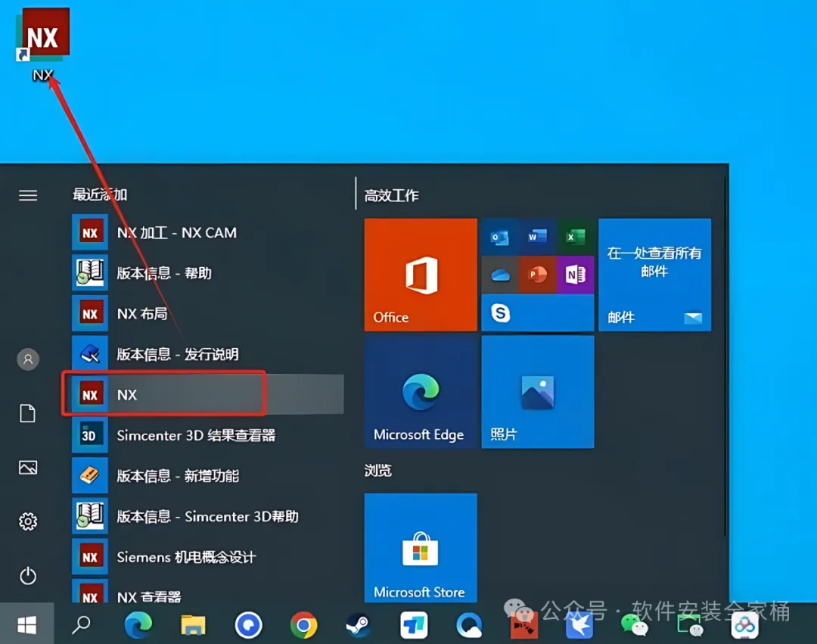817x644 pixels.
Task: Click the Start menu vertical scrollbar
Action: 725,356
